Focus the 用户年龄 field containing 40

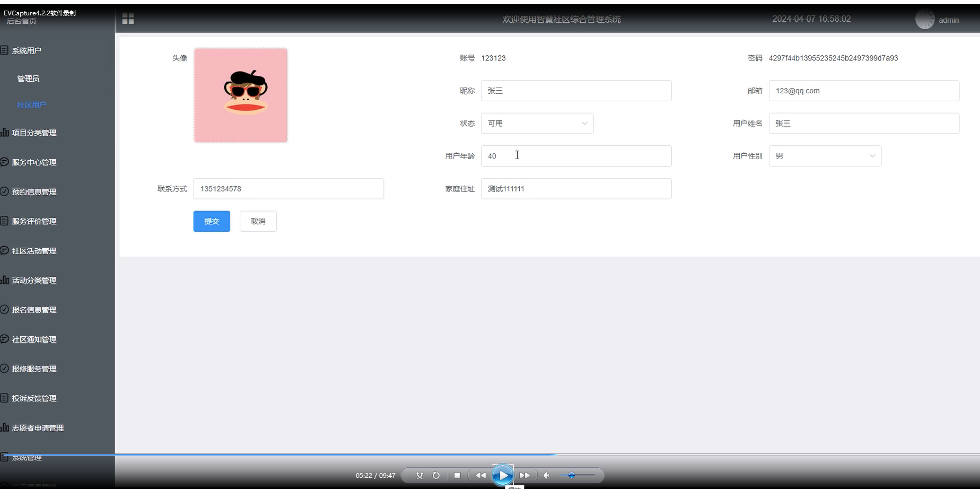click(576, 156)
